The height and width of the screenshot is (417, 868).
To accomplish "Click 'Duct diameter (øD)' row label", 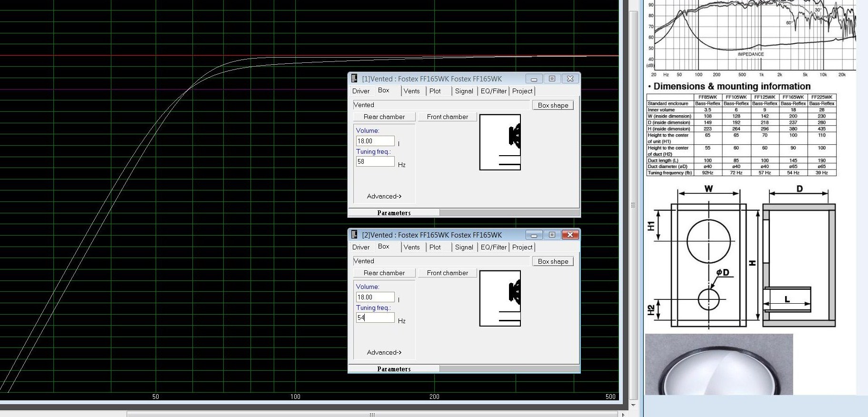I will tap(669, 167).
